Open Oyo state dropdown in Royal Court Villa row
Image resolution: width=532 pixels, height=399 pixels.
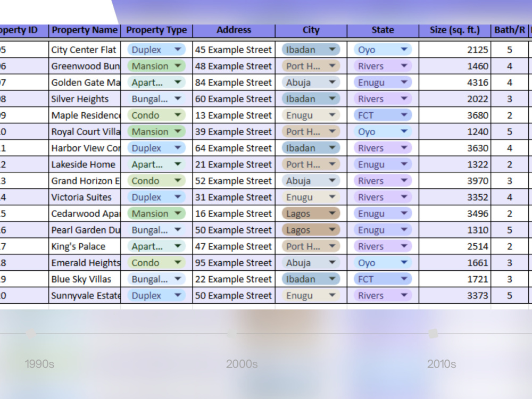pyautogui.click(x=383, y=131)
